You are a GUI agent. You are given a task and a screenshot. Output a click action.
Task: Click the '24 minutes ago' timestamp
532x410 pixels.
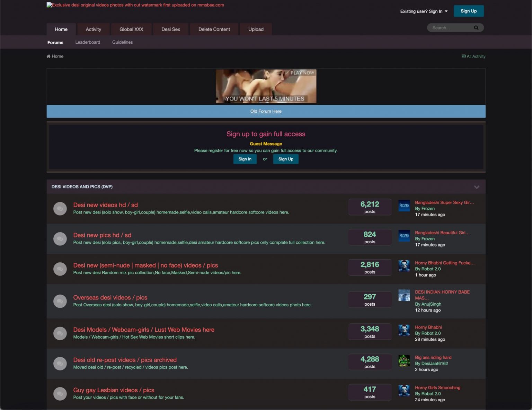pyautogui.click(x=430, y=400)
